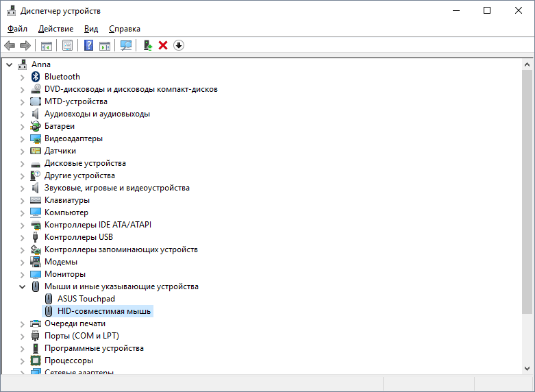
Task: Maximize the Device Manager window
Action: click(x=487, y=10)
